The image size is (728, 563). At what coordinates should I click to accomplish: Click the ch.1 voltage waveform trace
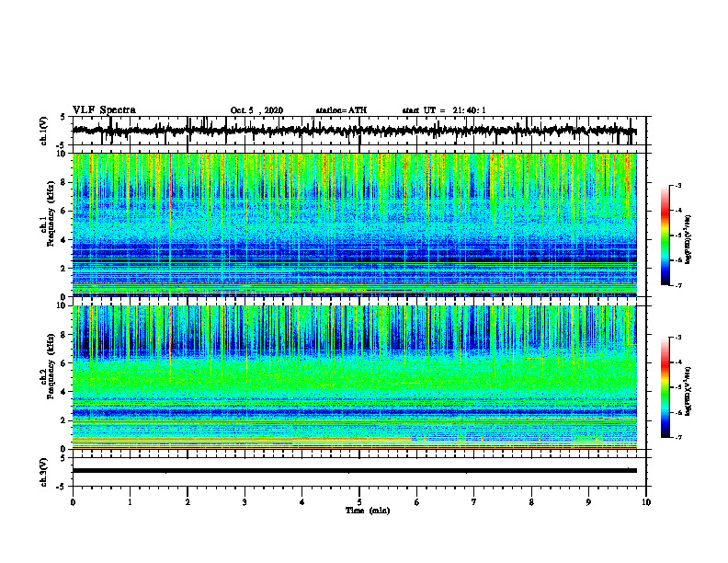point(354,131)
